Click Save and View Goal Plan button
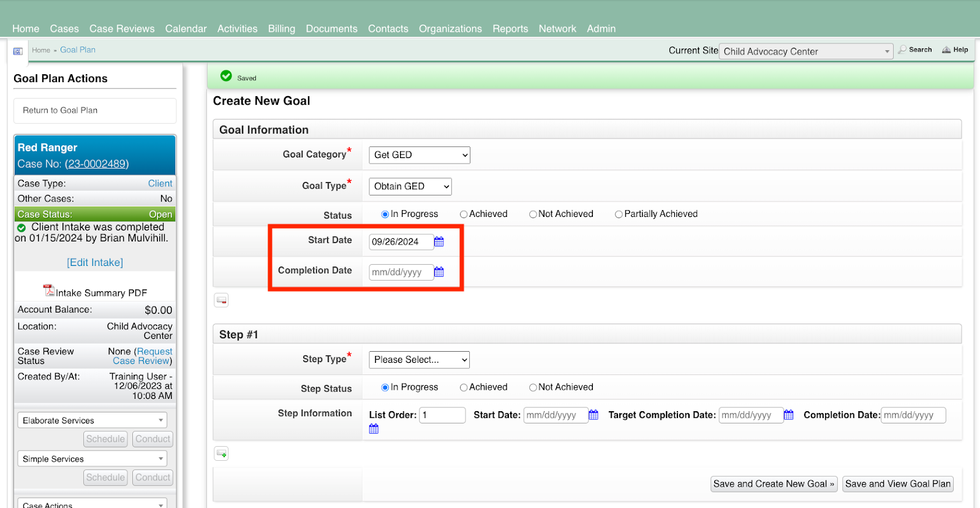 coord(898,484)
